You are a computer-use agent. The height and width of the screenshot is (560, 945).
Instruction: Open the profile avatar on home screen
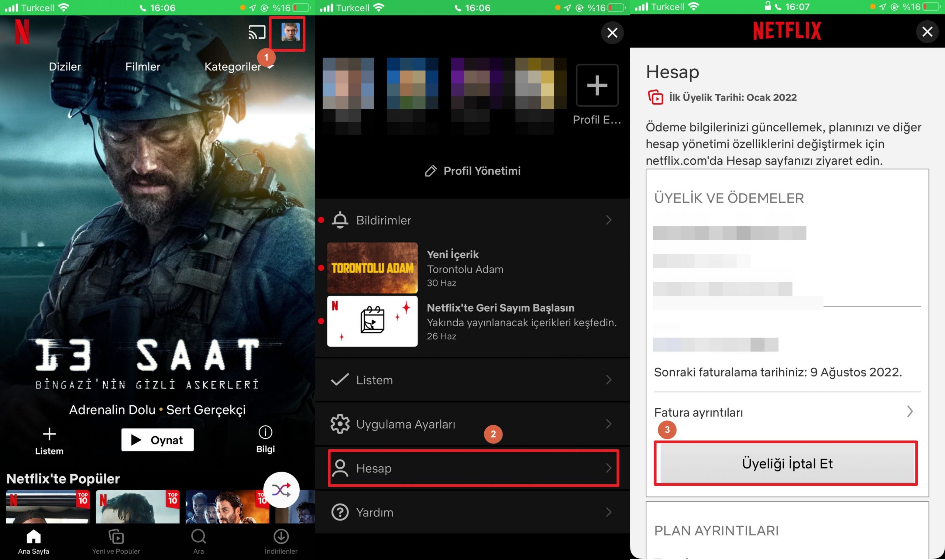click(x=290, y=32)
